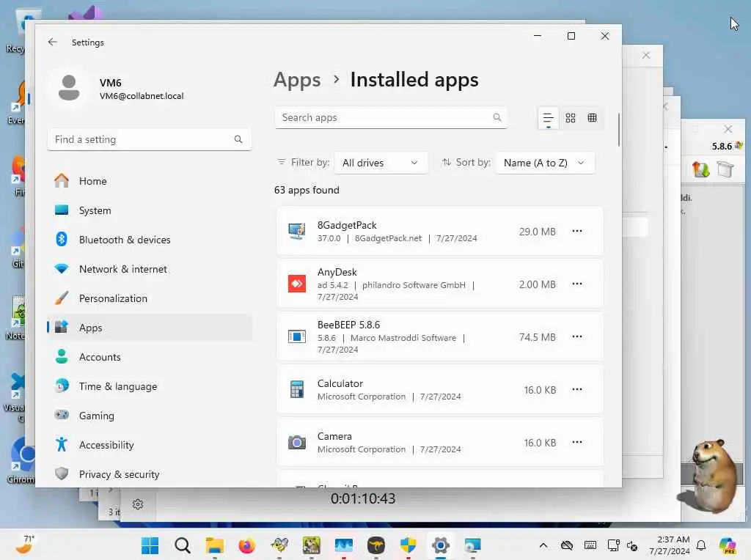Screen dimensions: 751x560
Task: Launch Firefox from taskbar
Action: pos(246,545)
